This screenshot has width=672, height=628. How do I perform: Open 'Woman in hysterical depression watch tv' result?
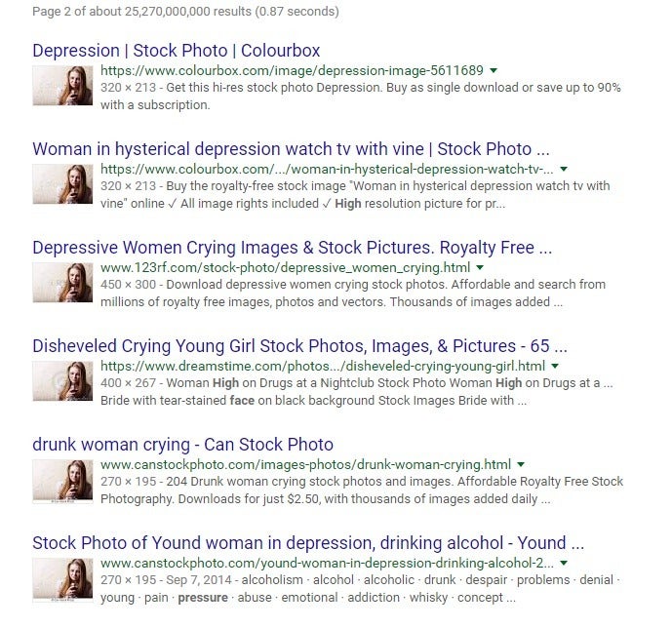291,149
